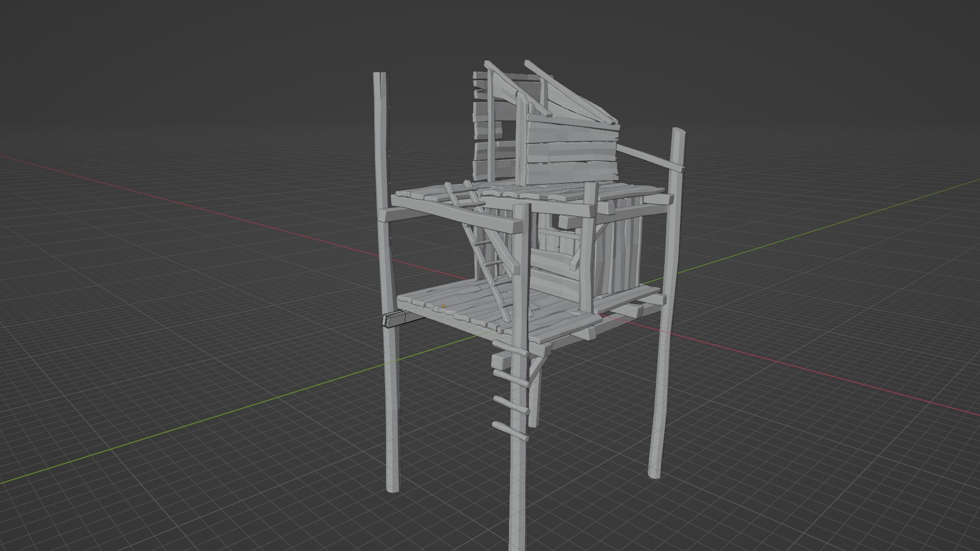Select the outlined wooden block on left post
Screen dimensions: 980x551
tap(394, 319)
